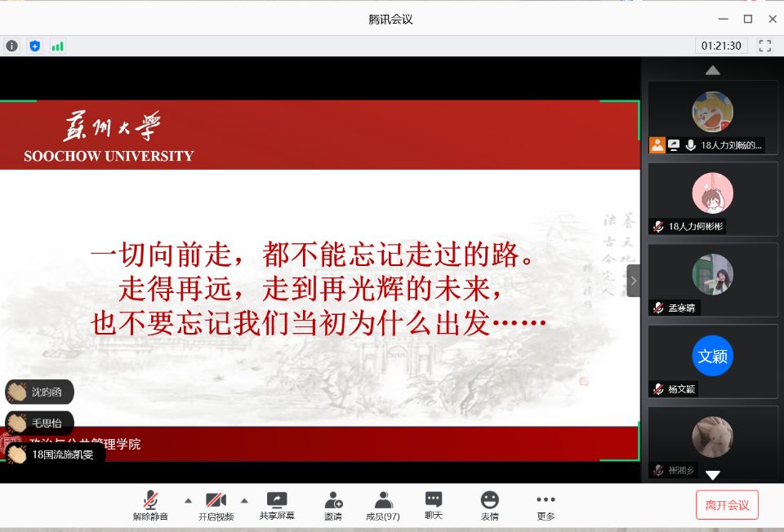This screenshot has height=532, width=784.
Task: Check the green network signal icon
Action: pos(57,46)
